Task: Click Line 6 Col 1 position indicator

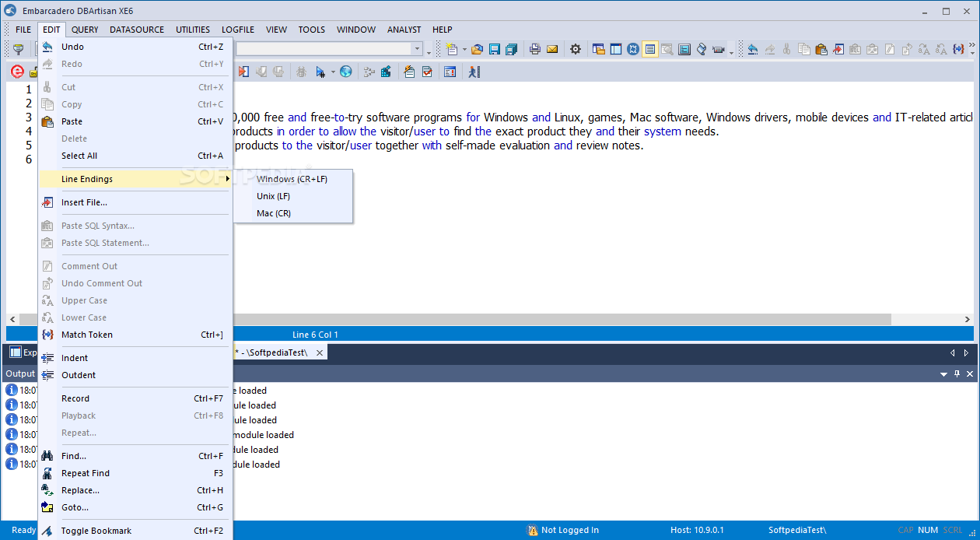Action: pyautogui.click(x=315, y=335)
